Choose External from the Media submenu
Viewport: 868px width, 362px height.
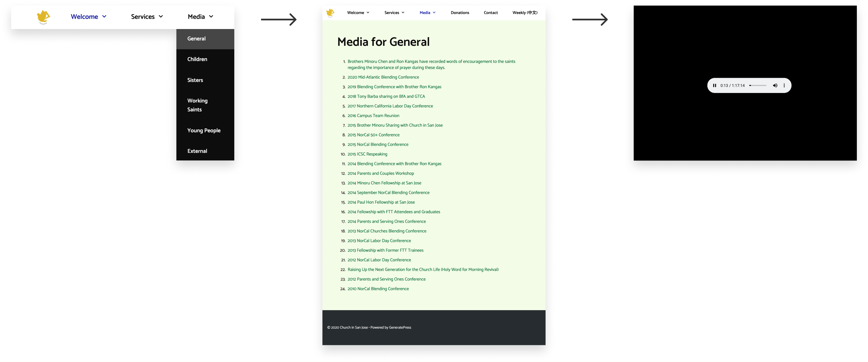point(197,151)
